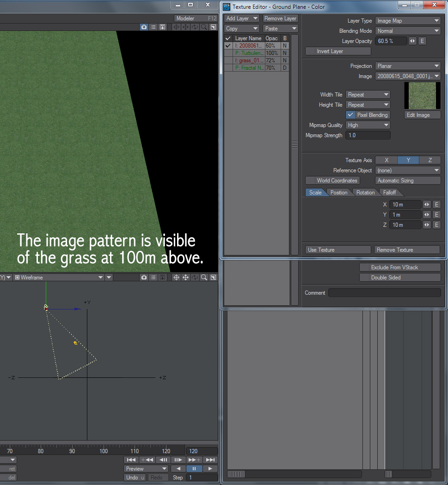
Task: Open Reference Object dropdown
Action: (408, 170)
